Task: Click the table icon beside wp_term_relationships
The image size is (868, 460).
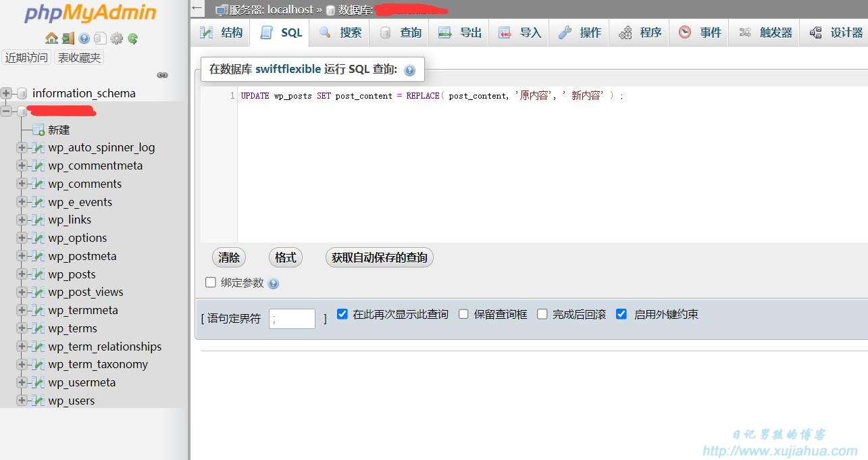Action: 38,347
